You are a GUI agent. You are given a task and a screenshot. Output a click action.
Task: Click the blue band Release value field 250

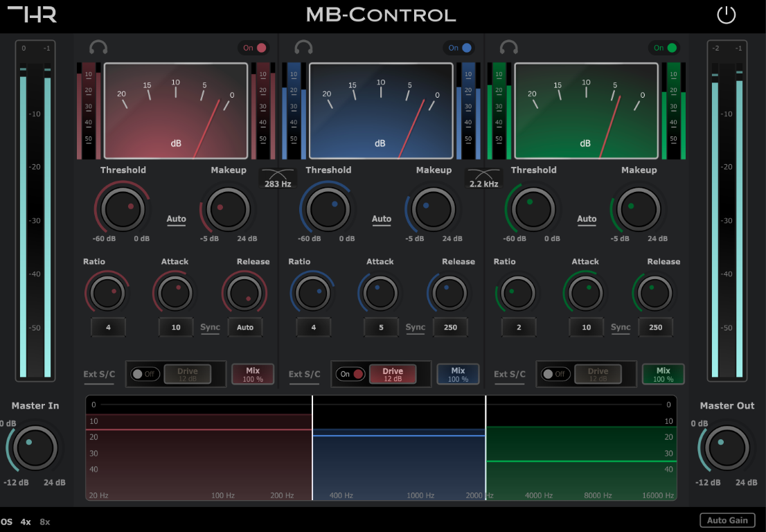(x=450, y=328)
